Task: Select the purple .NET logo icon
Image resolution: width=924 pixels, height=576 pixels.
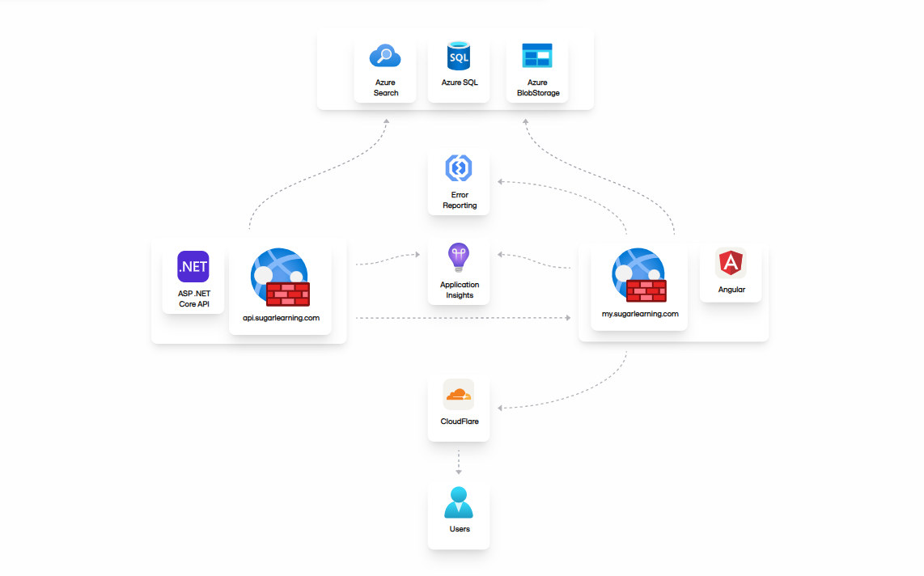Action: coord(193,267)
